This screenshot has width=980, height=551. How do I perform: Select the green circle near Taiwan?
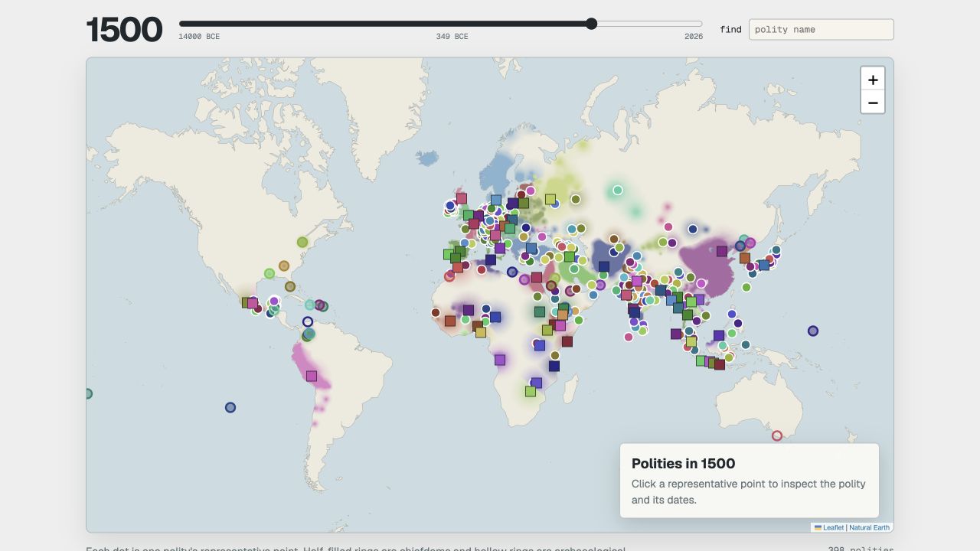click(x=746, y=288)
